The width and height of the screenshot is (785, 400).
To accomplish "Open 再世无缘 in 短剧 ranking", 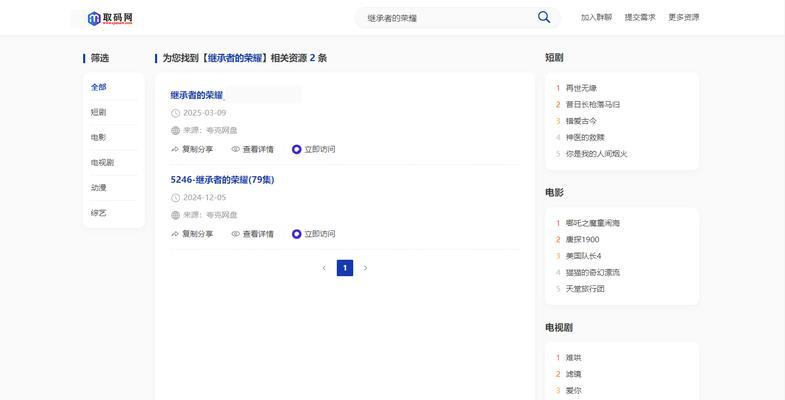I will click(x=581, y=88).
